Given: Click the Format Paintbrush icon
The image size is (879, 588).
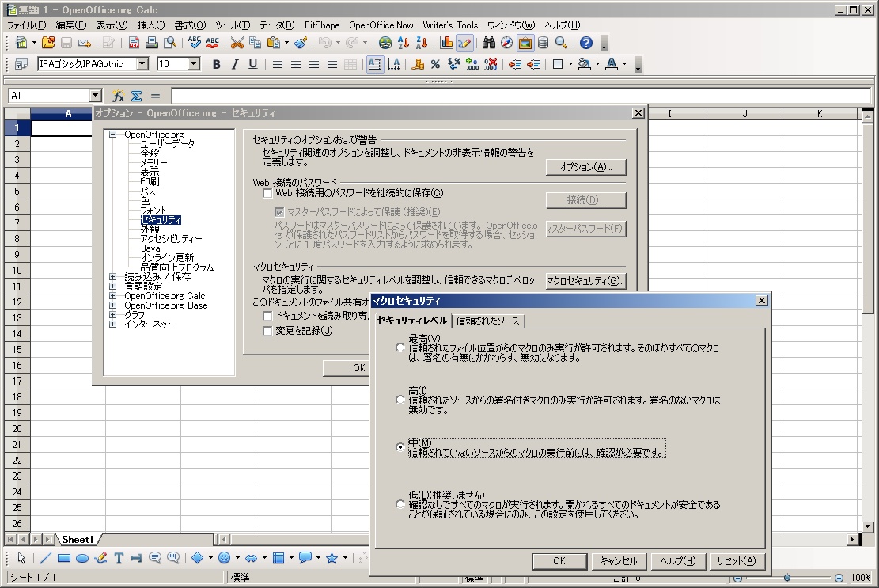Looking at the screenshot, I should (x=301, y=43).
